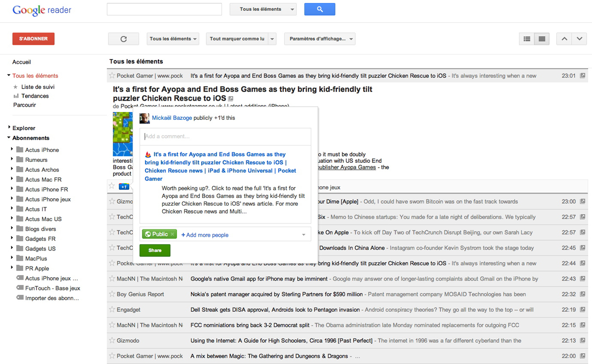Star the item mentioning Sarah Lacy
The width and height of the screenshot is (592, 364).
tap(112, 232)
